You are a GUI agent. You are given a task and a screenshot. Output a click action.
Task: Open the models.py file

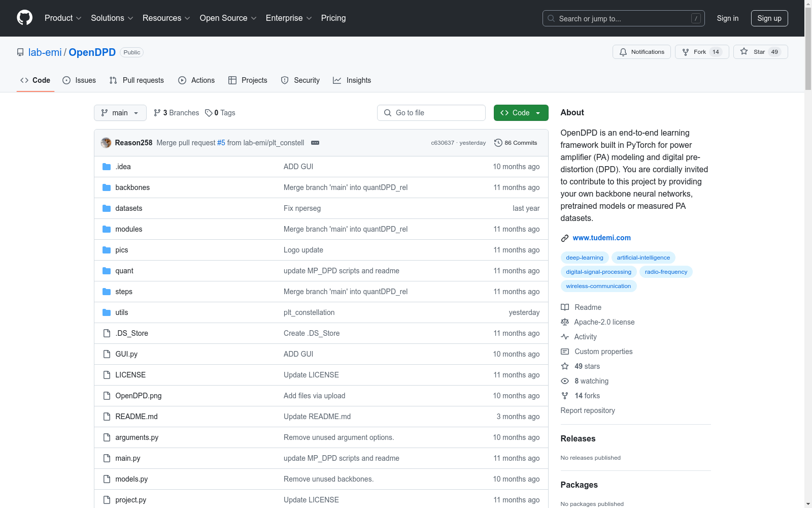131,479
